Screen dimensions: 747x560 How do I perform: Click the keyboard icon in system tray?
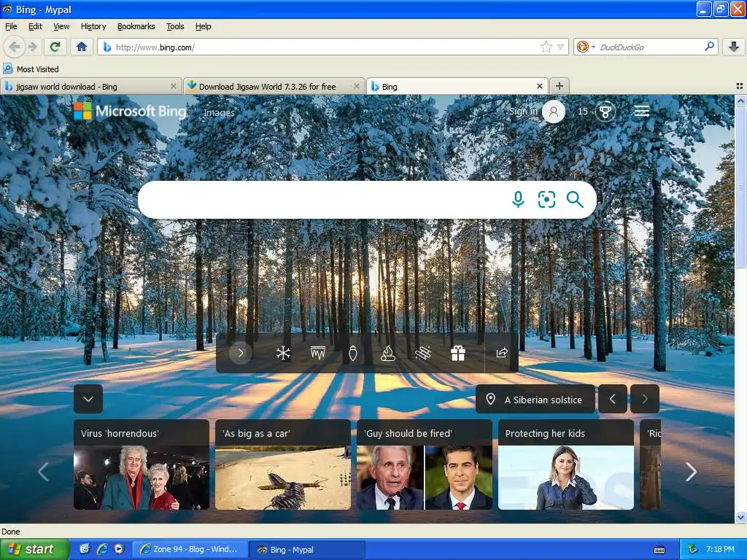[x=659, y=550]
